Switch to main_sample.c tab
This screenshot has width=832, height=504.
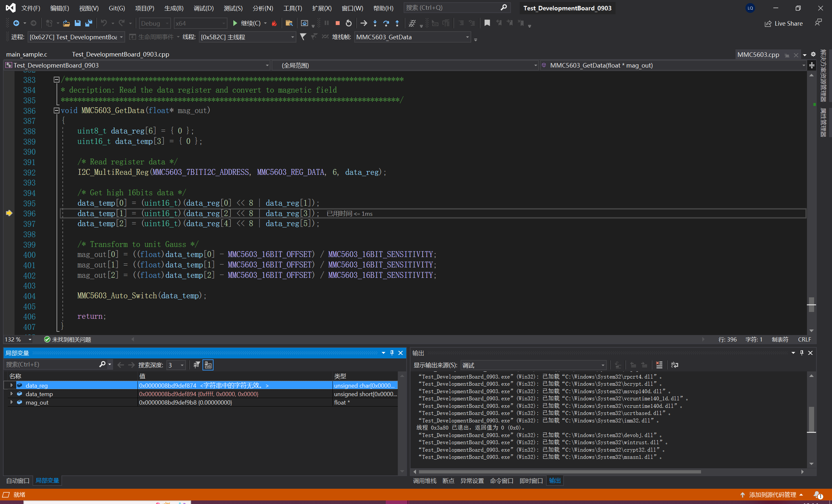click(27, 54)
